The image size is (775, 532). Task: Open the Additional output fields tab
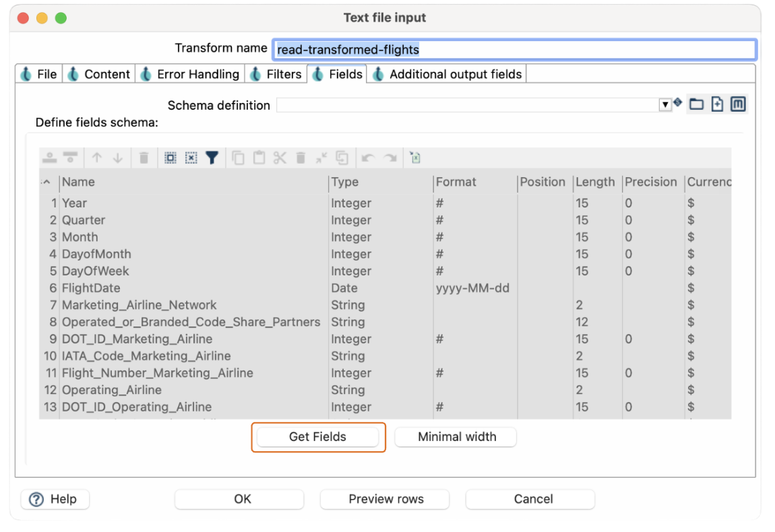coord(447,74)
